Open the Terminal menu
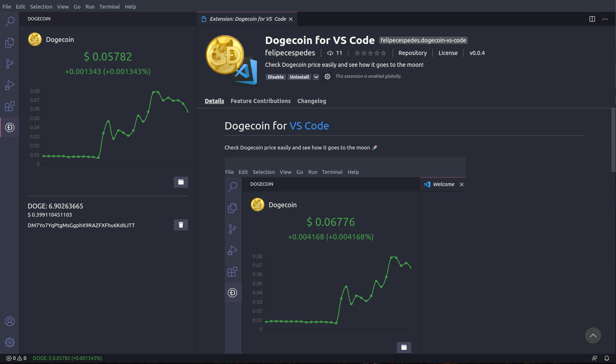This screenshot has width=616, height=364. 109,6
